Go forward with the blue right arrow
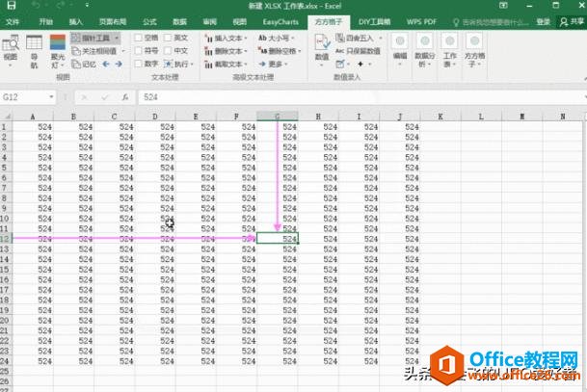This screenshot has width=587, height=392. [120, 64]
